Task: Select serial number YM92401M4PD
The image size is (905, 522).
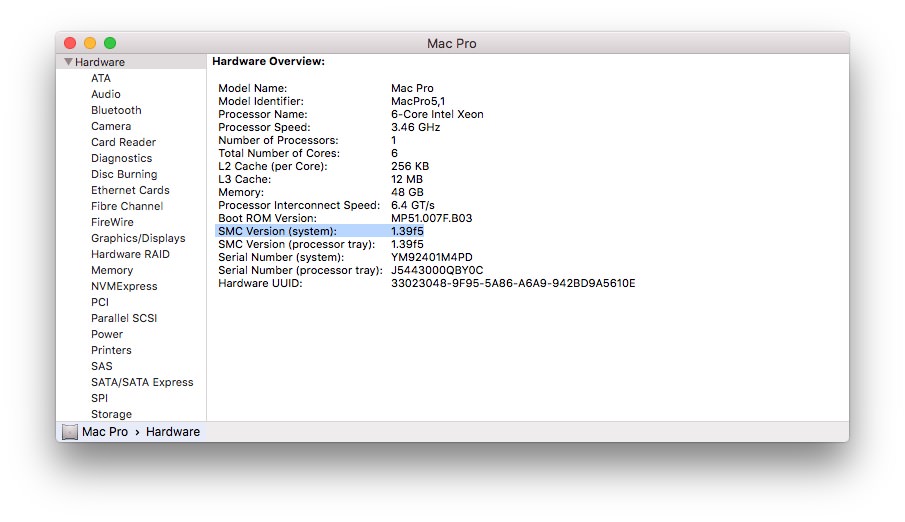Action: [431, 257]
